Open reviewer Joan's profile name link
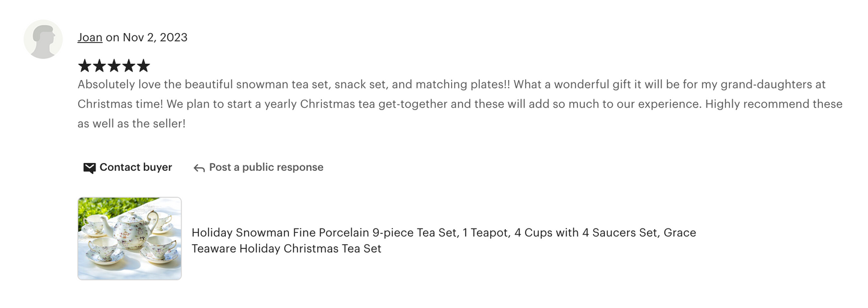This screenshot has width=868, height=308. pos(90,37)
